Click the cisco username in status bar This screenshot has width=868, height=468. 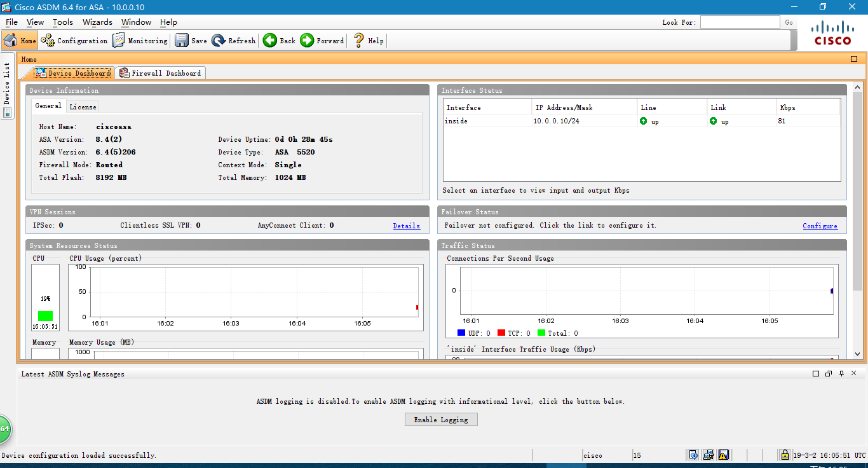593,455
